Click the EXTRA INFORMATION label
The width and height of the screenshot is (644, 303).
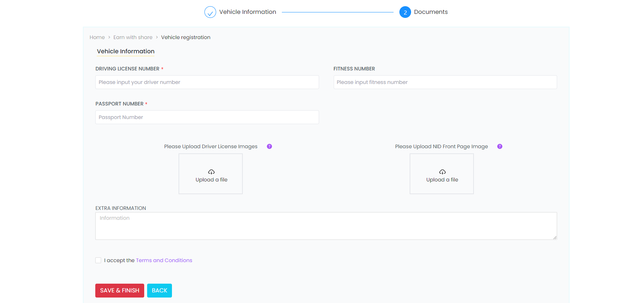click(120, 208)
